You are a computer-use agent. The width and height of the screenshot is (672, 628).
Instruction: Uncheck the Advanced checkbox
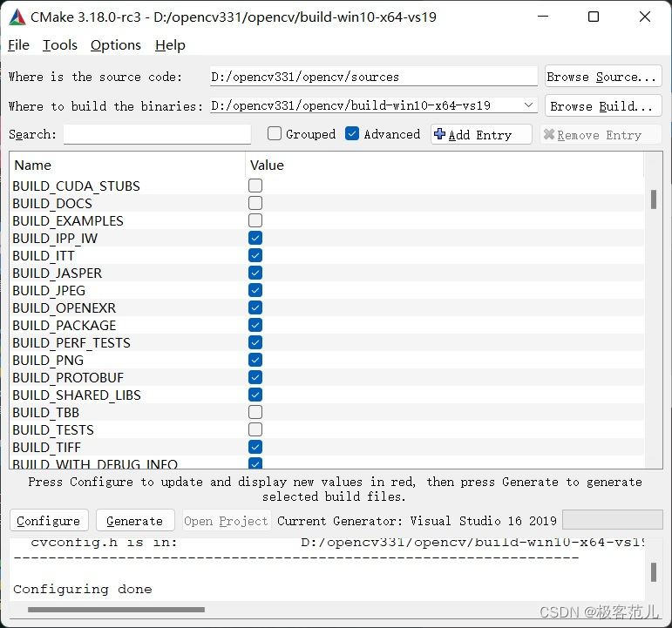[352, 133]
